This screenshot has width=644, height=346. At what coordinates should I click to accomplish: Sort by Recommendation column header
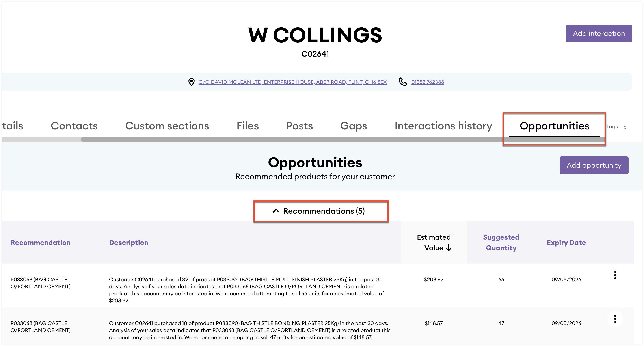pos(41,243)
